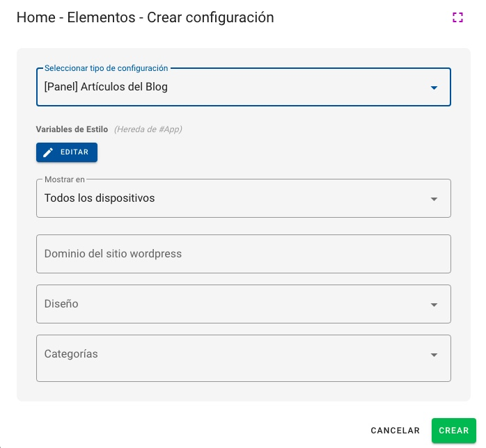Toggle fullscreen mode for the dialog
The height and width of the screenshot is (448, 486).
coord(457,18)
